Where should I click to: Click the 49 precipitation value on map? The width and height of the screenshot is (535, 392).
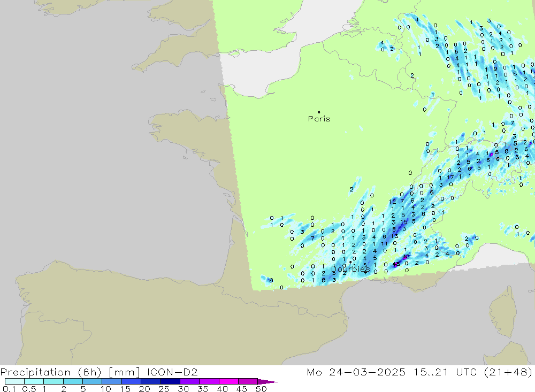click(406, 256)
